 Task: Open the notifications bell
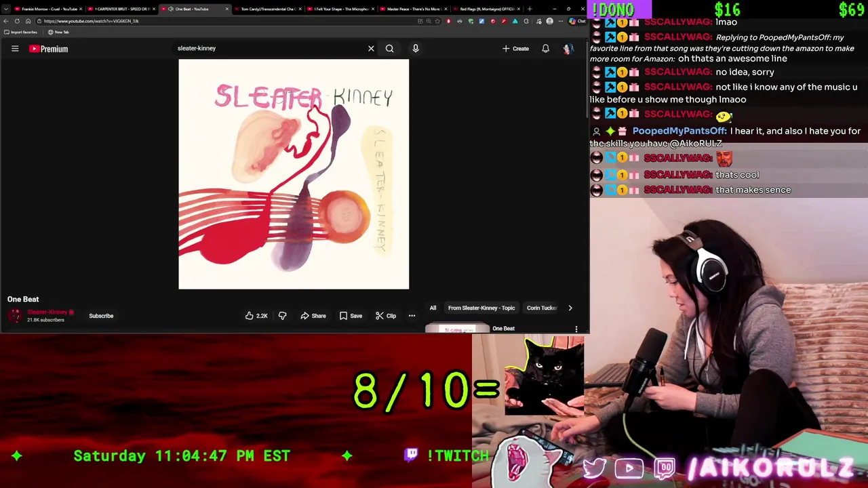(545, 48)
